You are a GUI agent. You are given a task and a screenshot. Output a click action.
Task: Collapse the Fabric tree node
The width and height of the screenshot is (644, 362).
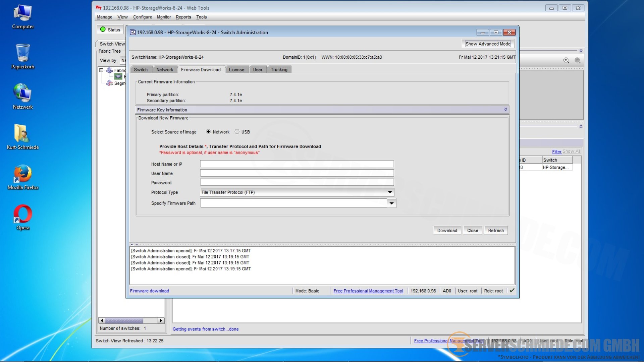click(101, 70)
